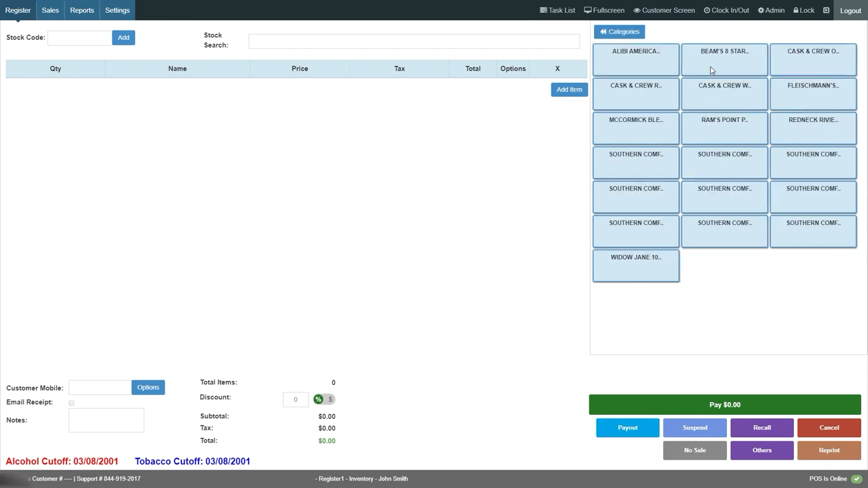The height and width of the screenshot is (488, 868).
Task: Click into the Stock Search field
Action: pos(414,41)
